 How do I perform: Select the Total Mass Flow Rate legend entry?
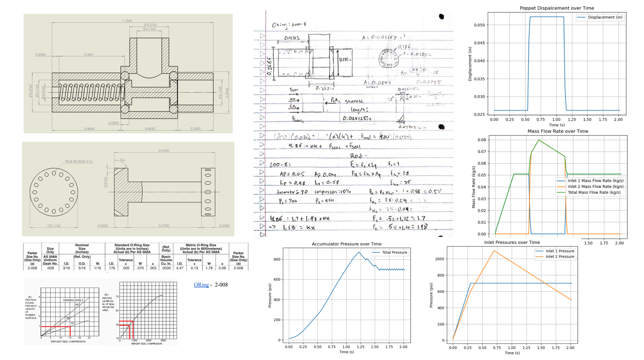pos(594,192)
